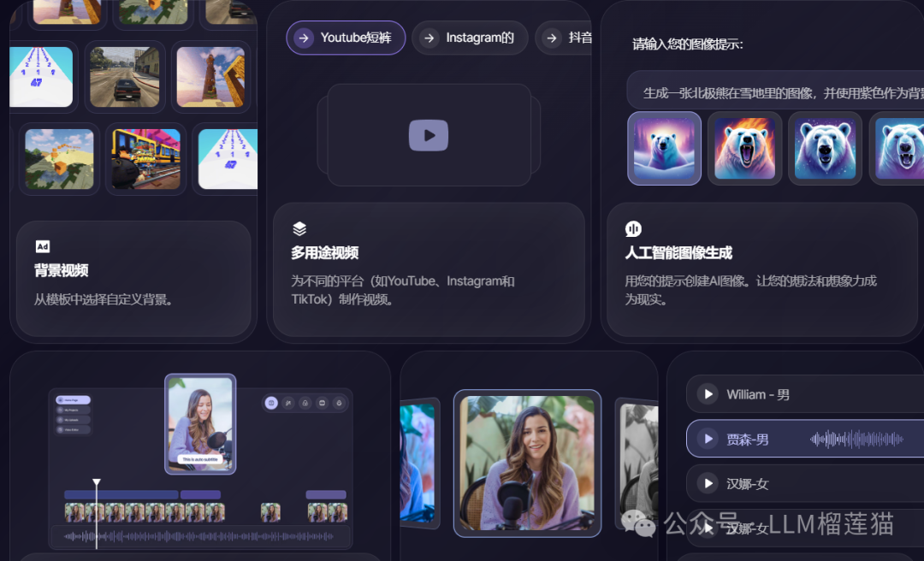The image size is (924, 561).
Task: Click the audio waveform track in the editor
Action: [200, 536]
